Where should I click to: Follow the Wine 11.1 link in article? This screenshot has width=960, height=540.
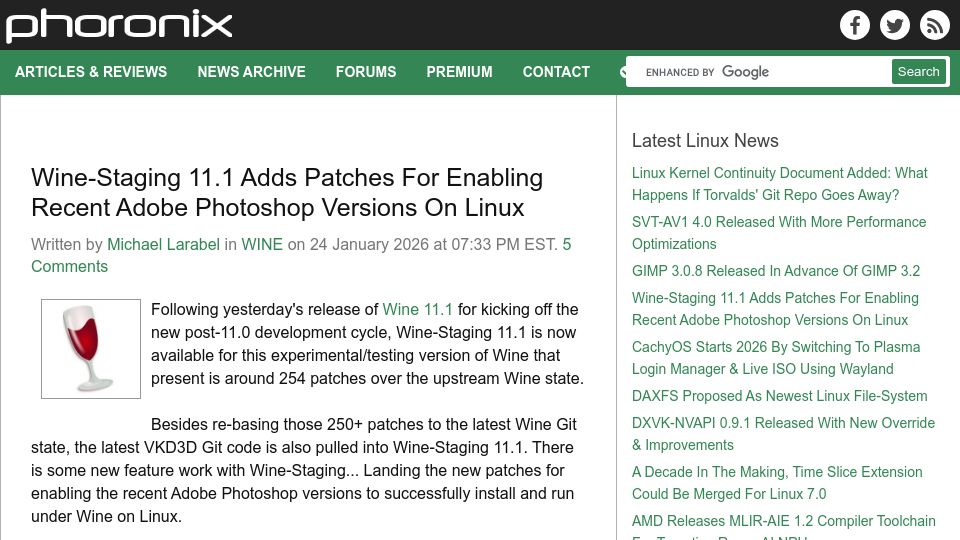[x=418, y=309]
